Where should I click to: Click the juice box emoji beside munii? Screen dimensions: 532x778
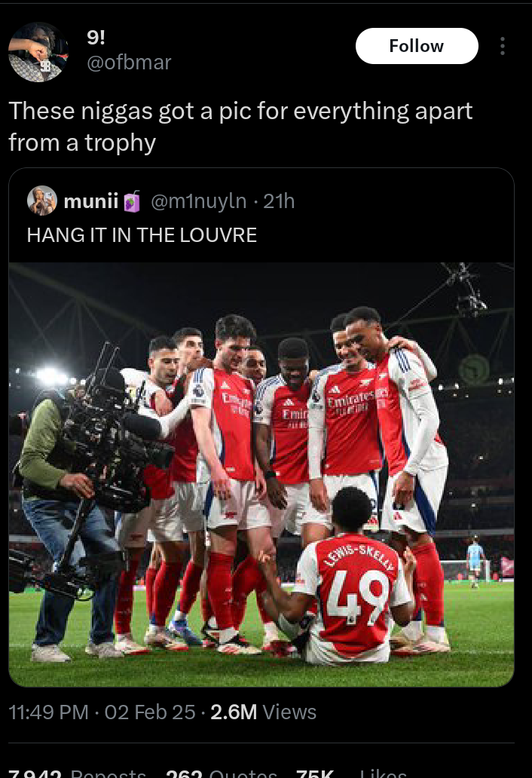click(132, 201)
